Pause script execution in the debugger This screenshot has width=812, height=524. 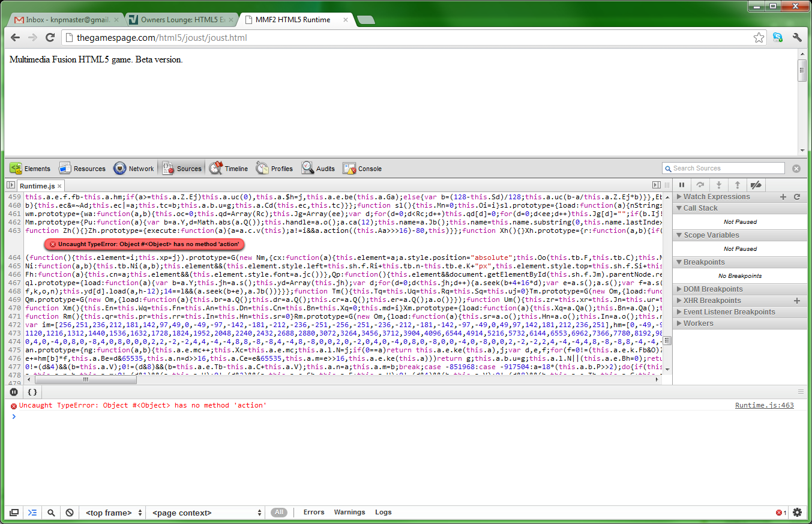coord(682,185)
